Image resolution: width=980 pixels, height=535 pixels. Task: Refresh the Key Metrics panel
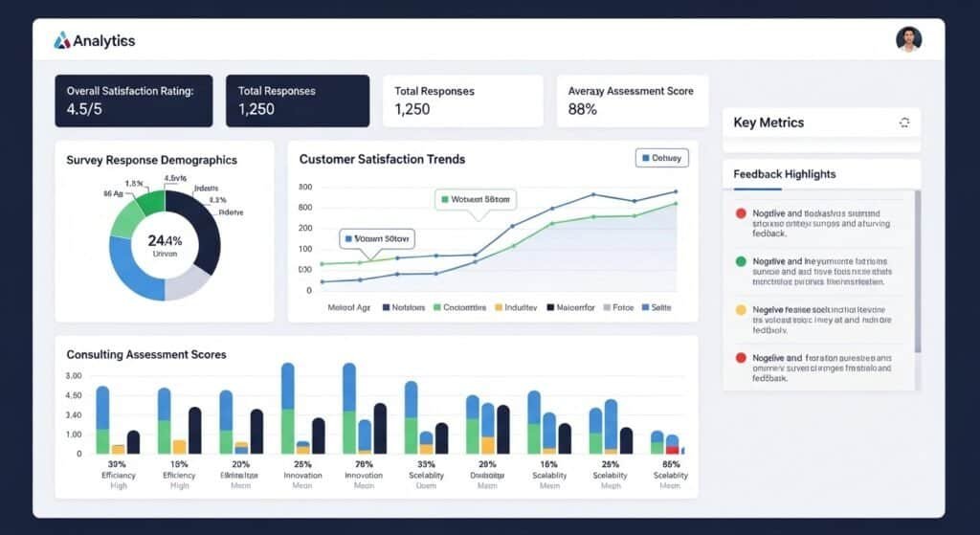(x=903, y=123)
